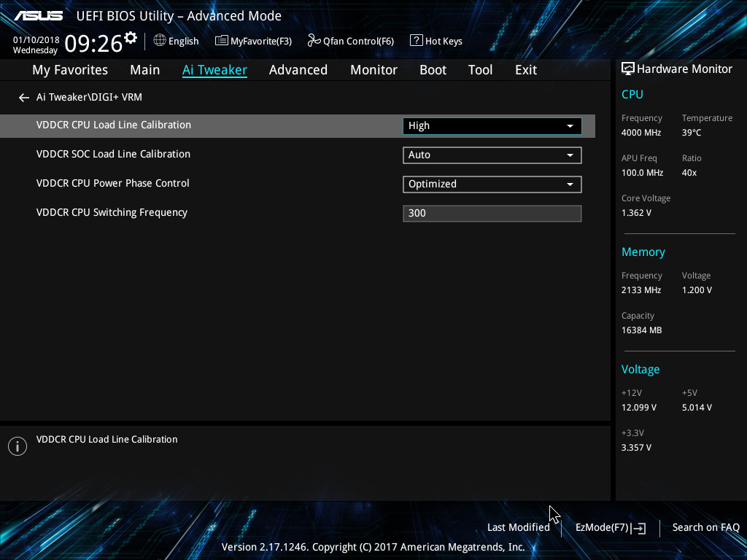Click the 100.0 MHz APU Freq value

(x=642, y=172)
